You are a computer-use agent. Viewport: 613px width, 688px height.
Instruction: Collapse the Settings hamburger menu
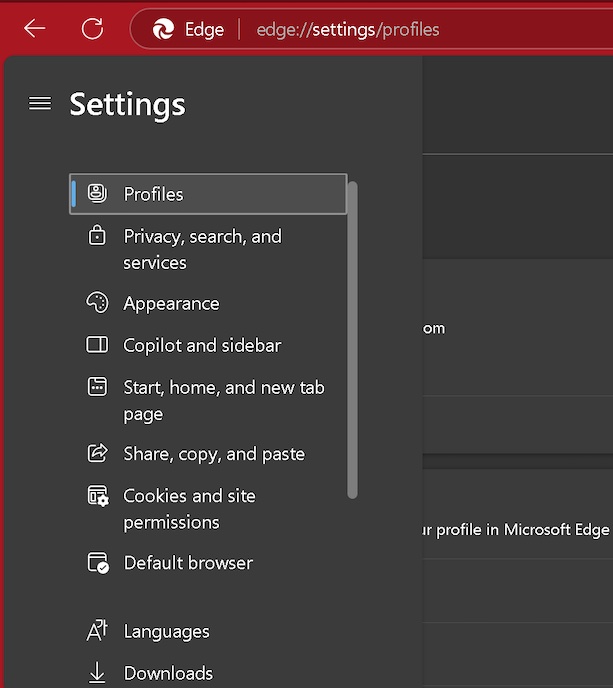(40, 103)
